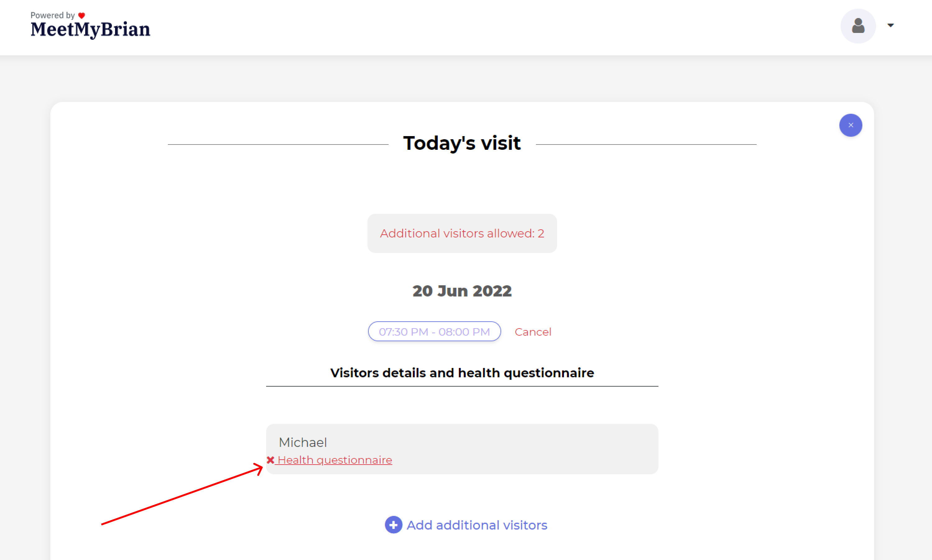Click the Add additional visitors text
932x560 pixels.
point(477,525)
